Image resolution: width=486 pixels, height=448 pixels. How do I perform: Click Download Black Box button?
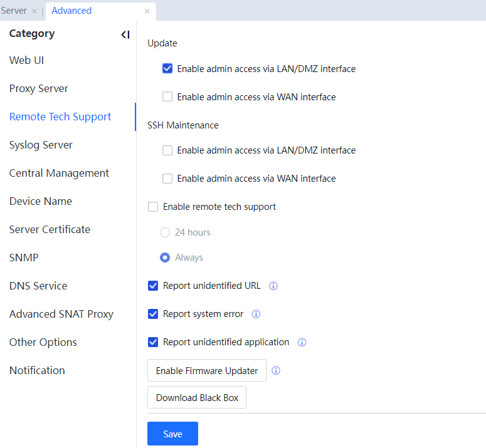[x=197, y=397]
